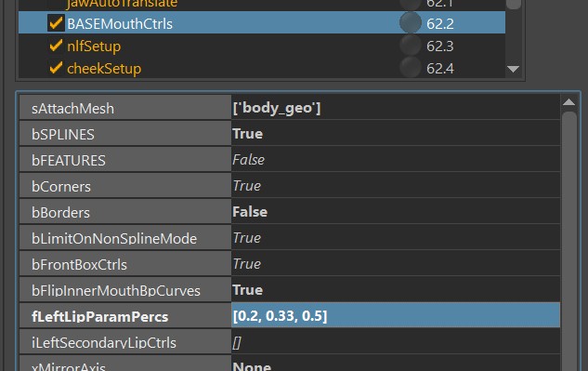This screenshot has height=371, width=588.
Task: Click the bFrontBoxCtrls True value
Action: [x=396, y=264]
